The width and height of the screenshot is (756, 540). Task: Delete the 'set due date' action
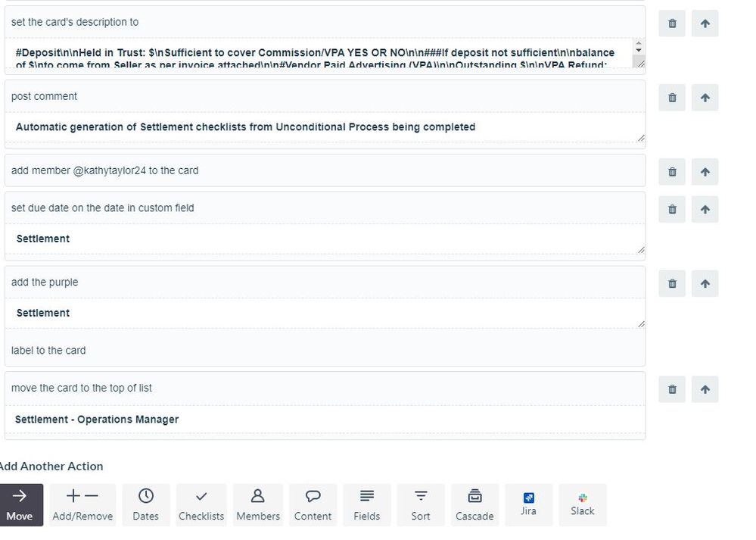(672, 209)
